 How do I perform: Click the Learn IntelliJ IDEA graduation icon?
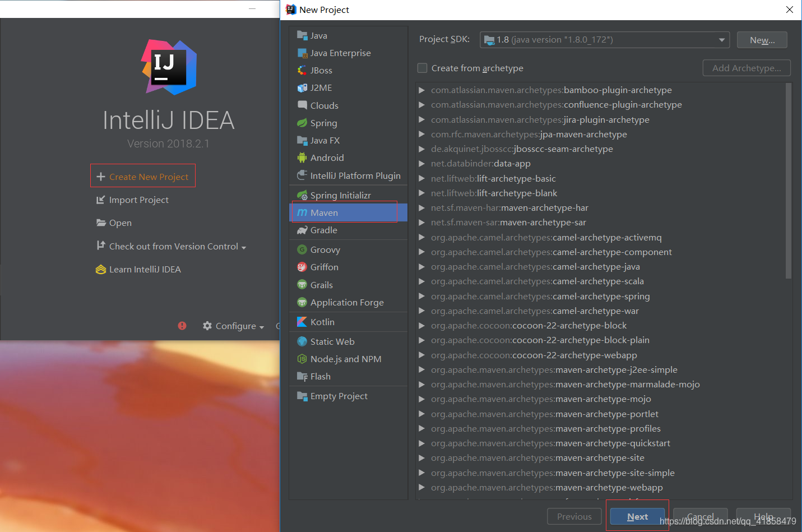click(x=101, y=269)
